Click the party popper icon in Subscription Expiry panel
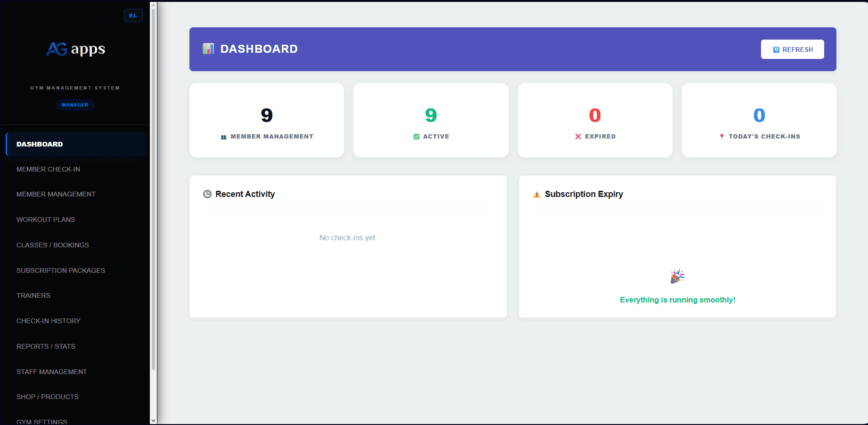868x425 pixels. click(x=678, y=277)
